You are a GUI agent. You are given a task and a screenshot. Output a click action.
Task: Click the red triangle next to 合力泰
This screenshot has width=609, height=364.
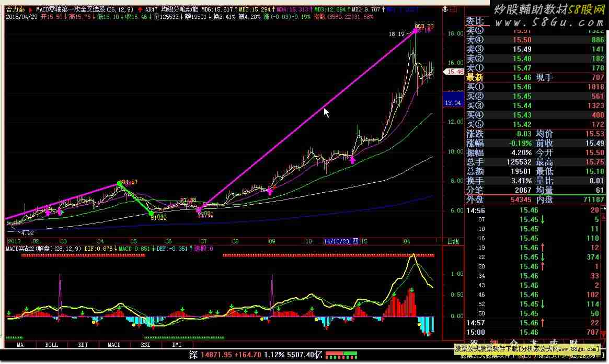pos(31,10)
